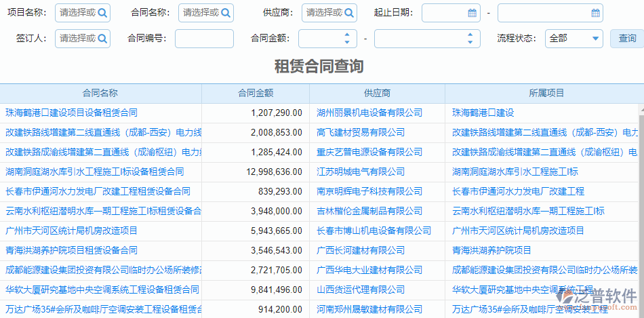The width and height of the screenshot is (644, 318).
Task: Open project link 青海洪湖养护院项目
Action: coord(491,250)
